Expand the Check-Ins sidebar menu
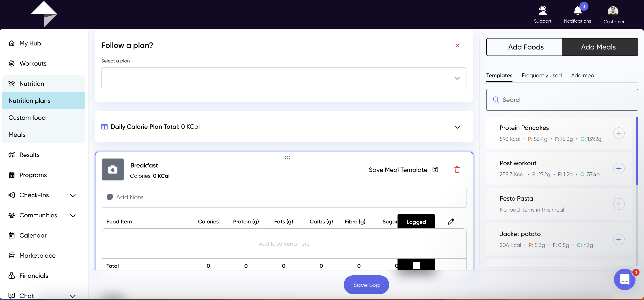This screenshot has height=300, width=644. 73,195
